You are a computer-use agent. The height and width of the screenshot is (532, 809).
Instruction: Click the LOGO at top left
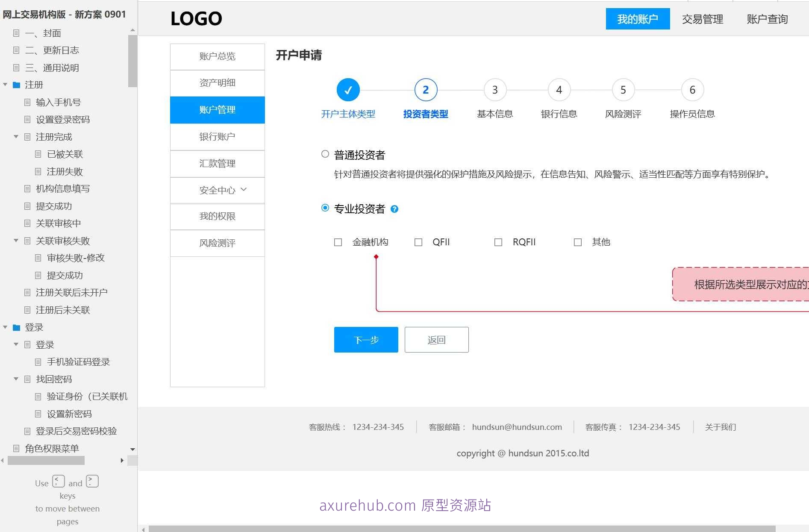pyautogui.click(x=196, y=19)
